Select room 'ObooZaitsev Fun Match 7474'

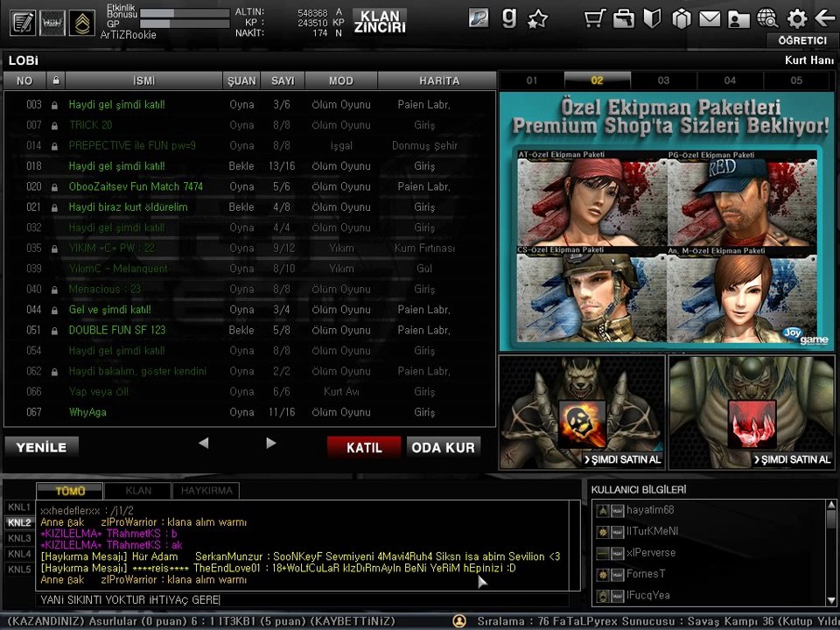pyautogui.click(x=249, y=186)
